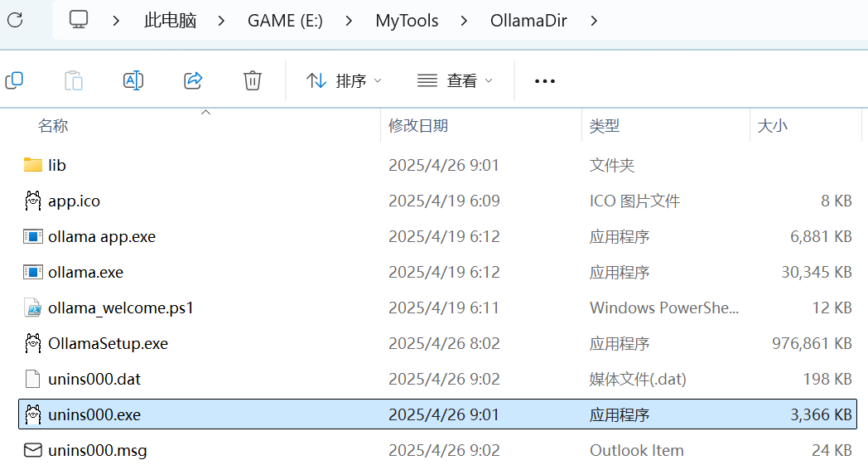Expand chevron after 此电脑 breadcrumb
This screenshot has width=868, height=465.
[x=221, y=21]
